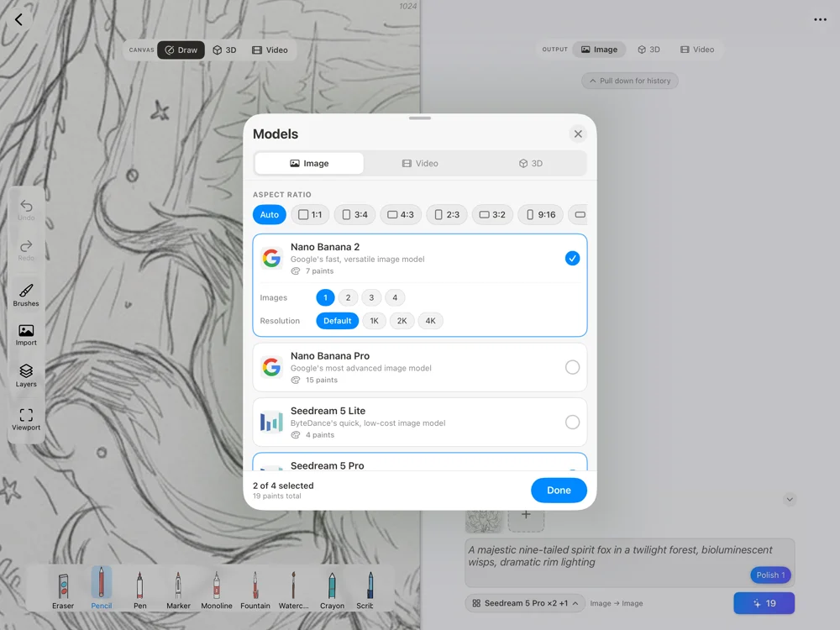Select the Eraser brush
Screen dimensions: 840x630
pyautogui.click(x=63, y=590)
